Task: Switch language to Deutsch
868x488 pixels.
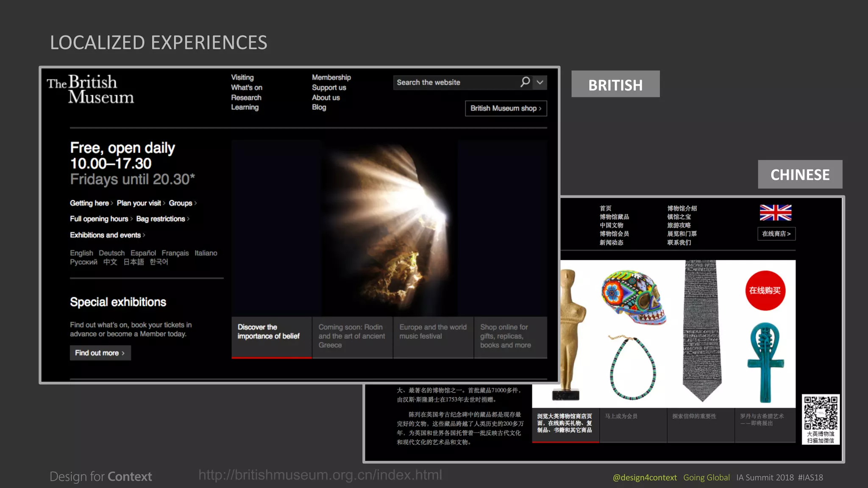Action: pyautogui.click(x=112, y=253)
